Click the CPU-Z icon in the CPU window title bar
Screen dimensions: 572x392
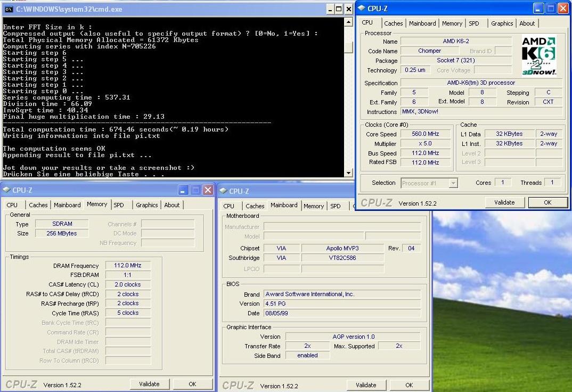tap(361, 8)
